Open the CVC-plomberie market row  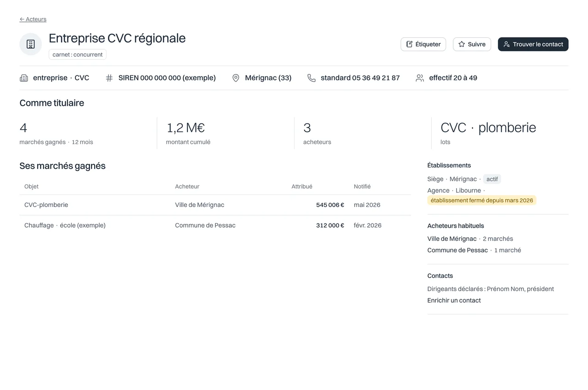point(215,205)
